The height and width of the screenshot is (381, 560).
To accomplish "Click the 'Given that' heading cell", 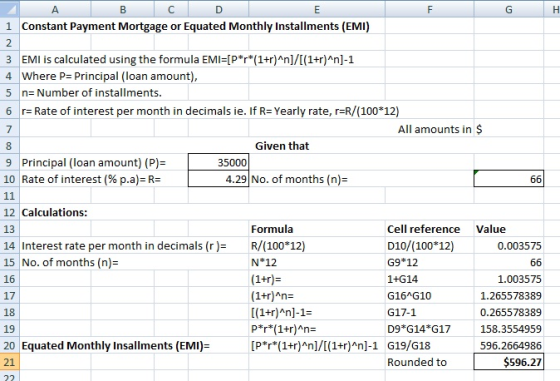I will point(282,146).
